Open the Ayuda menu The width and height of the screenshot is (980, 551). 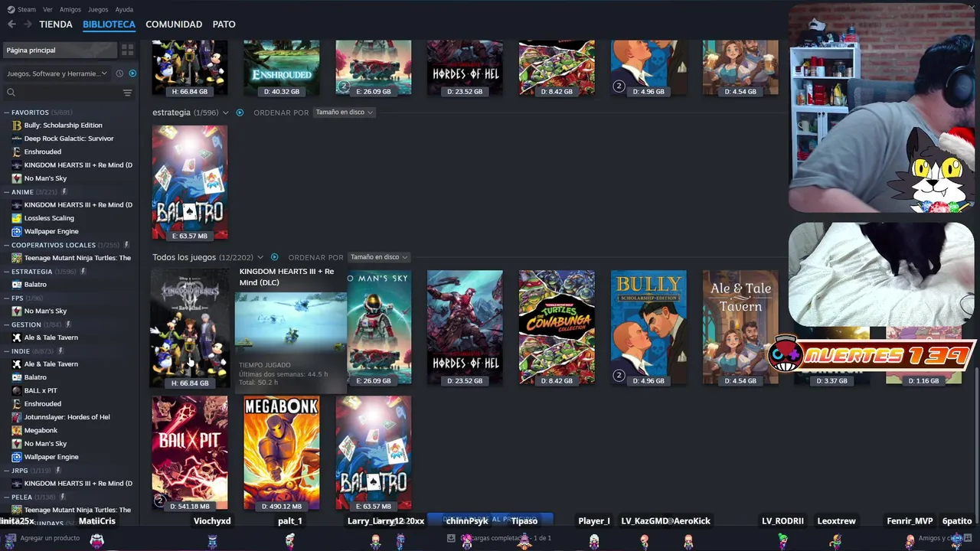click(124, 9)
